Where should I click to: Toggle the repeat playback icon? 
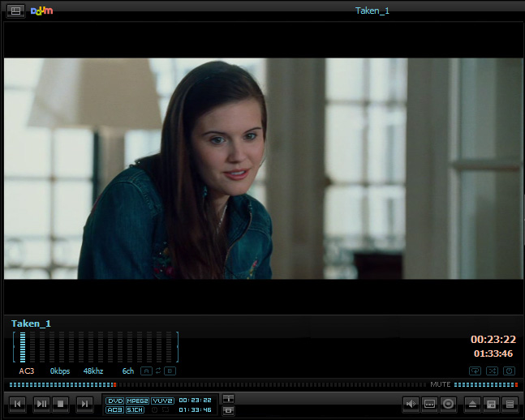click(476, 371)
